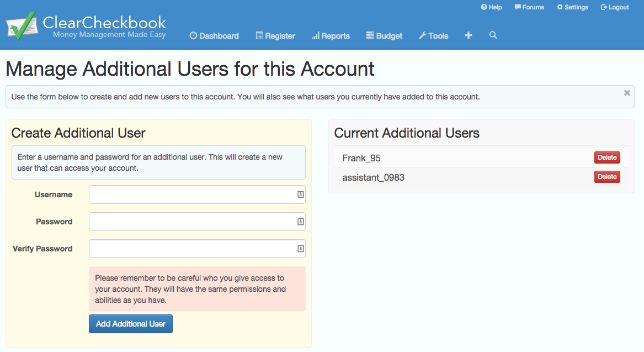Viewport: 644px width, 352px height.
Task: Click autofill icon in Password field
Action: tap(301, 222)
